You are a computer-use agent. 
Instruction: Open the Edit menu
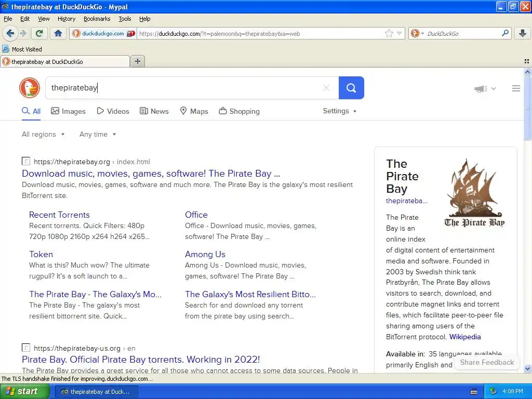(x=25, y=19)
